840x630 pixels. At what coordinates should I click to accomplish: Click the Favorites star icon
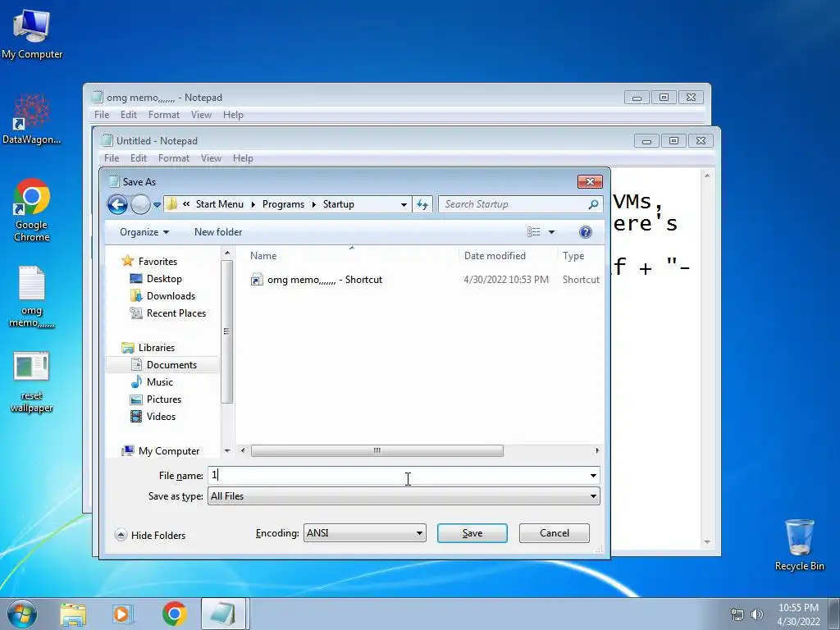click(127, 261)
